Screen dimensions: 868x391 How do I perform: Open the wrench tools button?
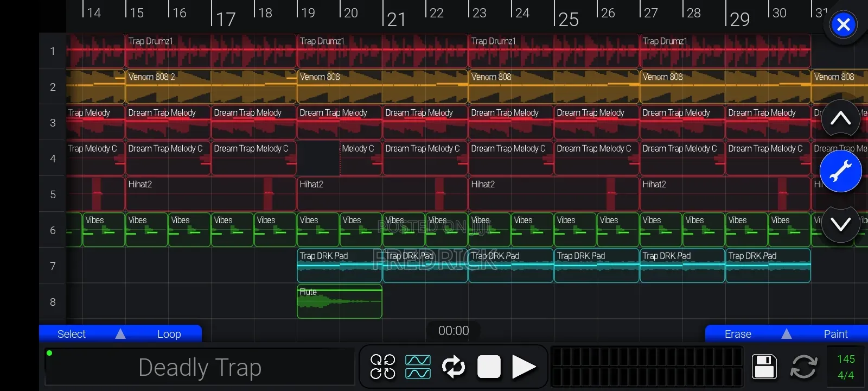pyautogui.click(x=840, y=172)
